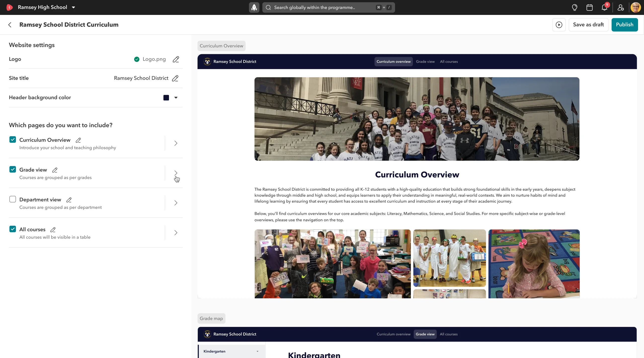Expand the Ramsey High School switcher dropdown
This screenshot has width=644, height=358.
coord(74,7)
